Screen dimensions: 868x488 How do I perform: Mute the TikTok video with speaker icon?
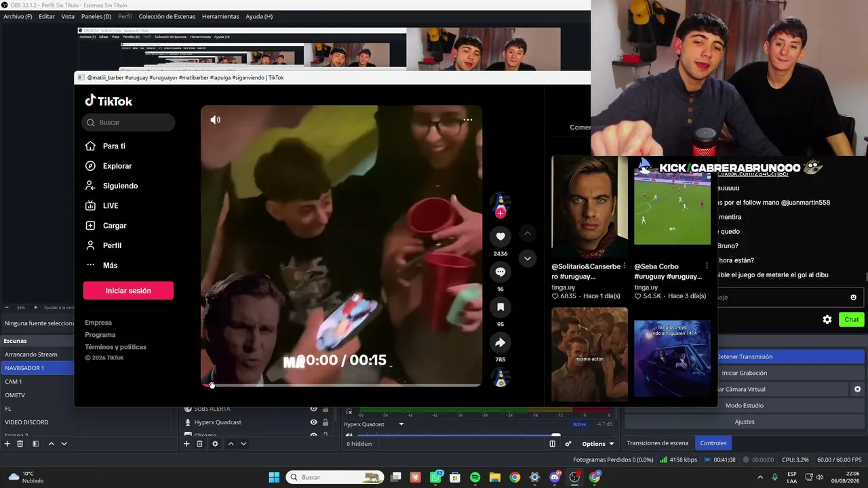215,120
